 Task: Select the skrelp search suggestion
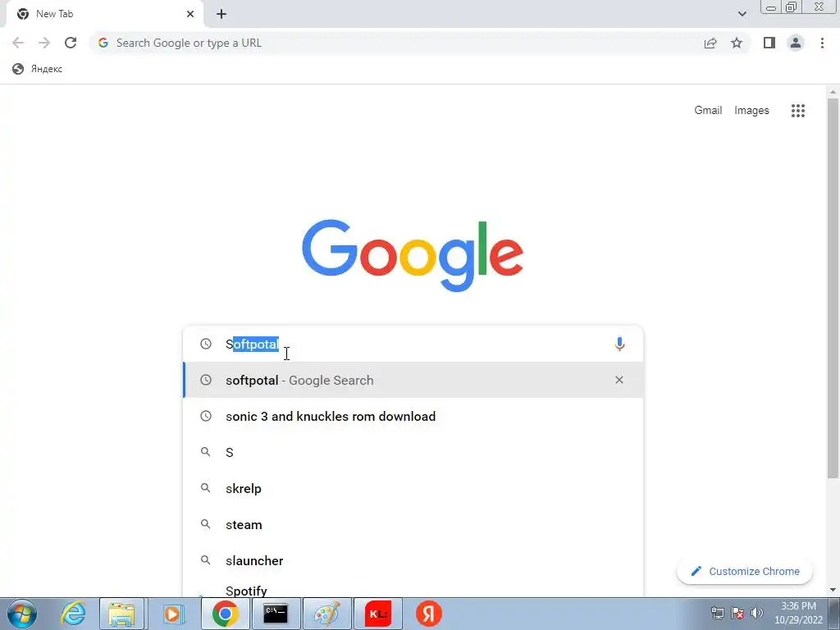pos(413,489)
